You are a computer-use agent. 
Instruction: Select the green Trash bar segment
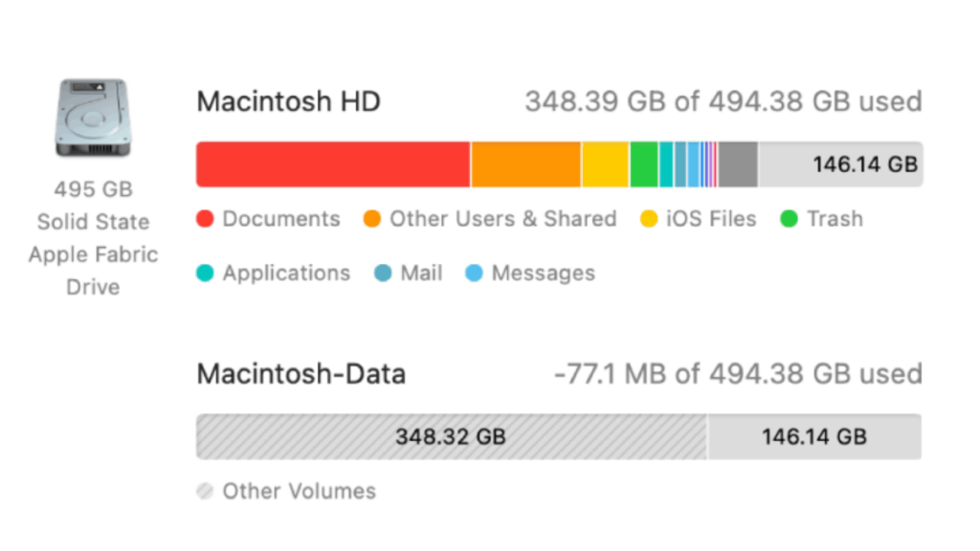tap(644, 165)
